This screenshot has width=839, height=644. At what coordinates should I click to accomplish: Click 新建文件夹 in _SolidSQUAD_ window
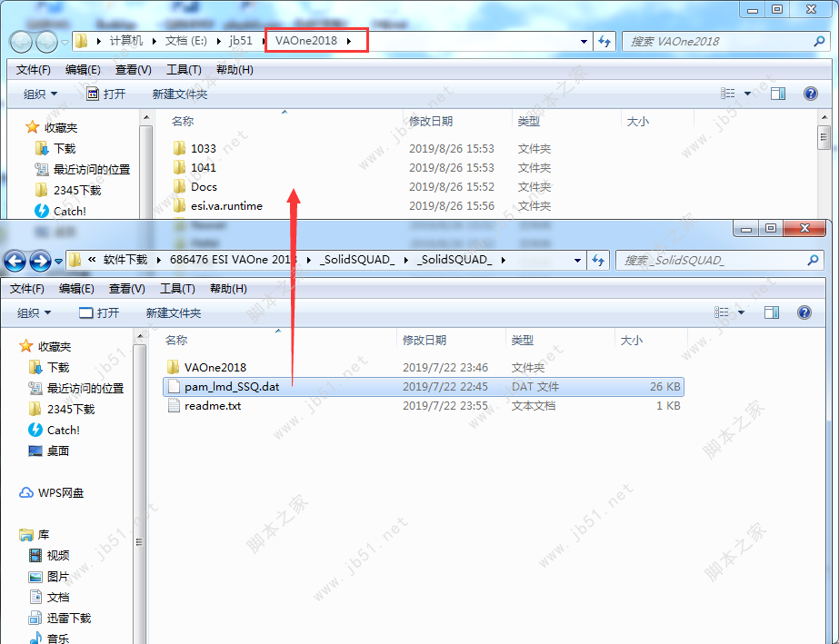click(x=174, y=312)
